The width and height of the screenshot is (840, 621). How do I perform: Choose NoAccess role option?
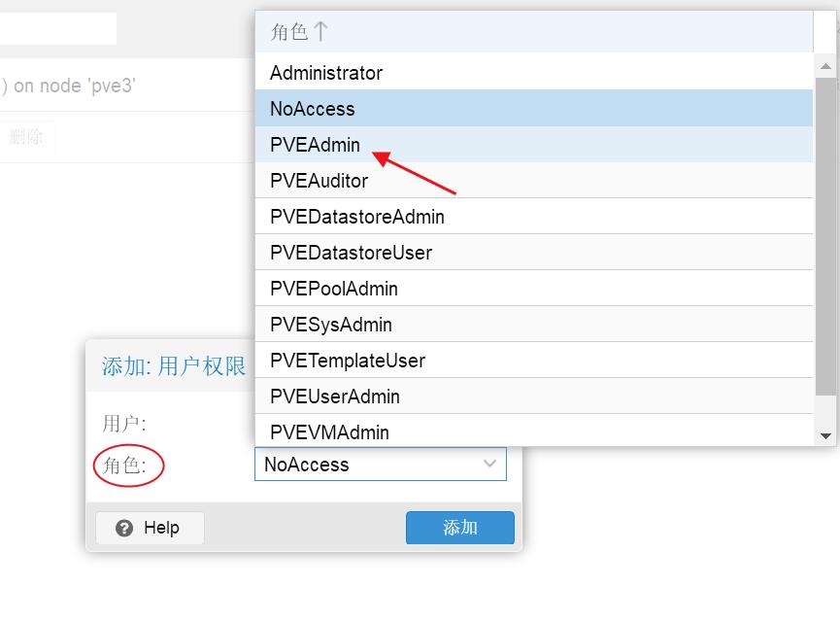click(x=533, y=108)
